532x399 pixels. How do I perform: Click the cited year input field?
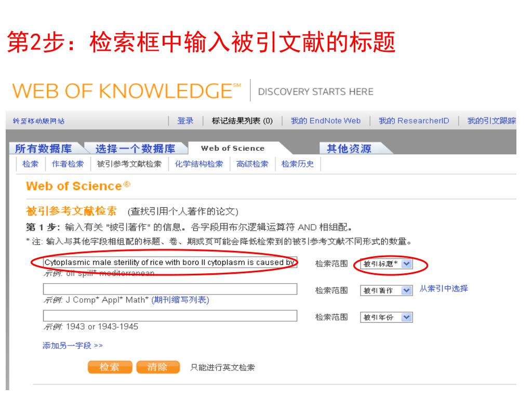pos(170,315)
